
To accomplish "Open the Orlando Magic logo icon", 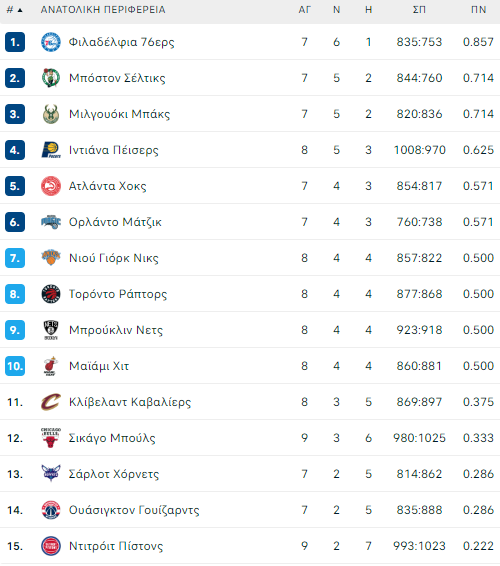I will [51, 222].
